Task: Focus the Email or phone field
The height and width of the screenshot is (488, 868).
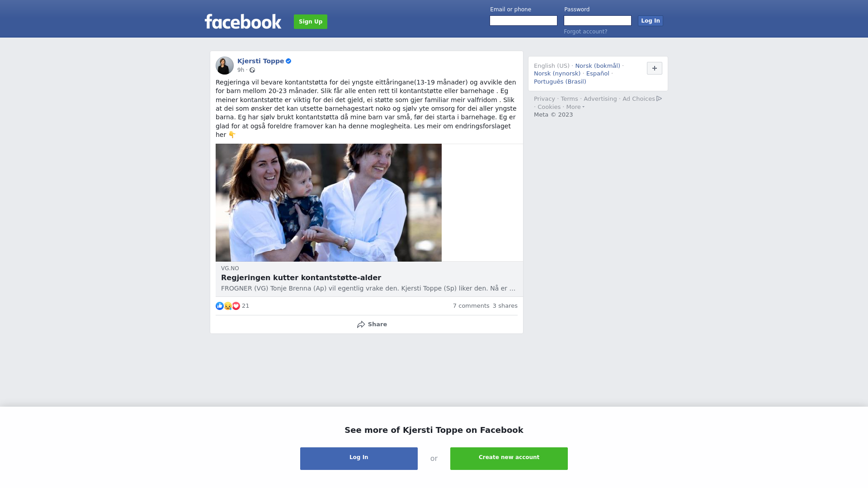Action: (x=524, y=21)
